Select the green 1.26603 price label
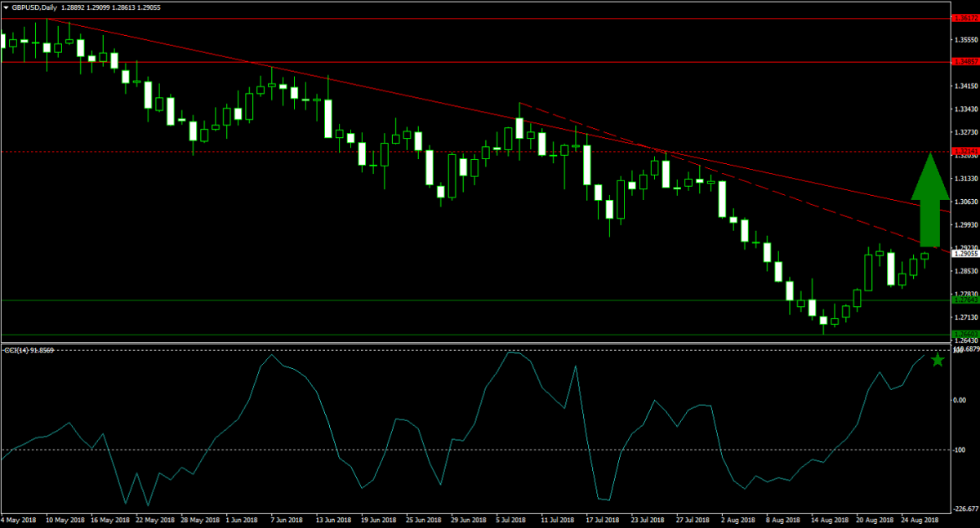 coord(964,335)
